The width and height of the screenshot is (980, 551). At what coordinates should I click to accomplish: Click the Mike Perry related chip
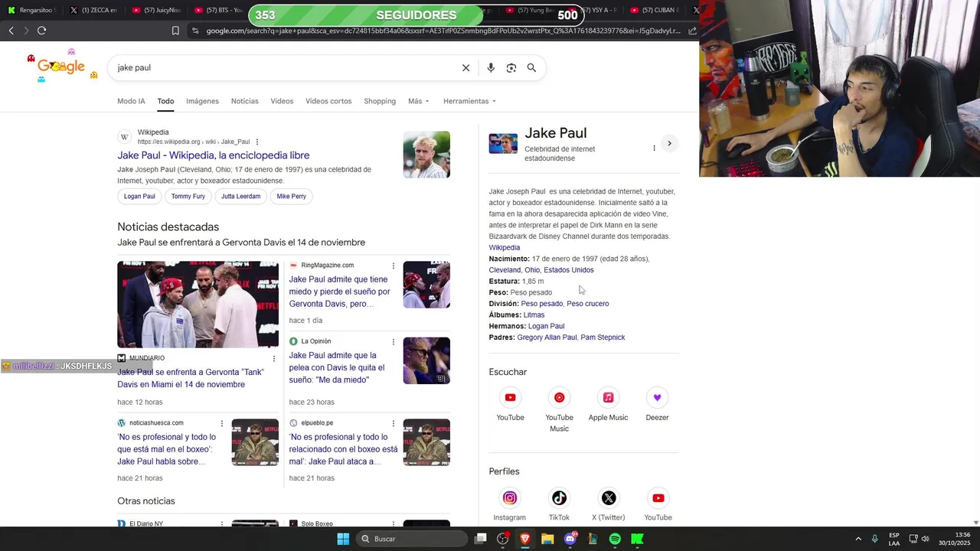click(x=291, y=197)
